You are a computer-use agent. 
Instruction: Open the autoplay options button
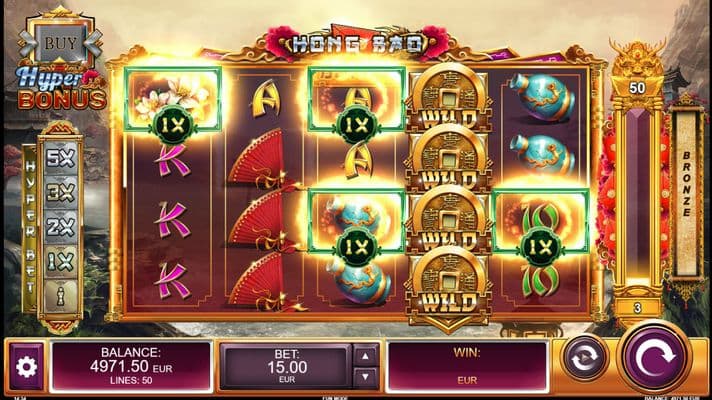[x=584, y=358]
